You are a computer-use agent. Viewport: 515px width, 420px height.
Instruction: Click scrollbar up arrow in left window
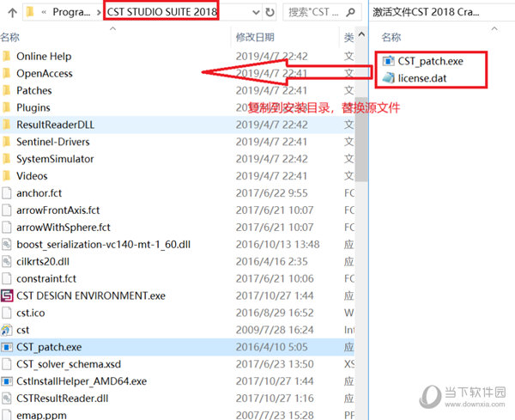(361, 34)
